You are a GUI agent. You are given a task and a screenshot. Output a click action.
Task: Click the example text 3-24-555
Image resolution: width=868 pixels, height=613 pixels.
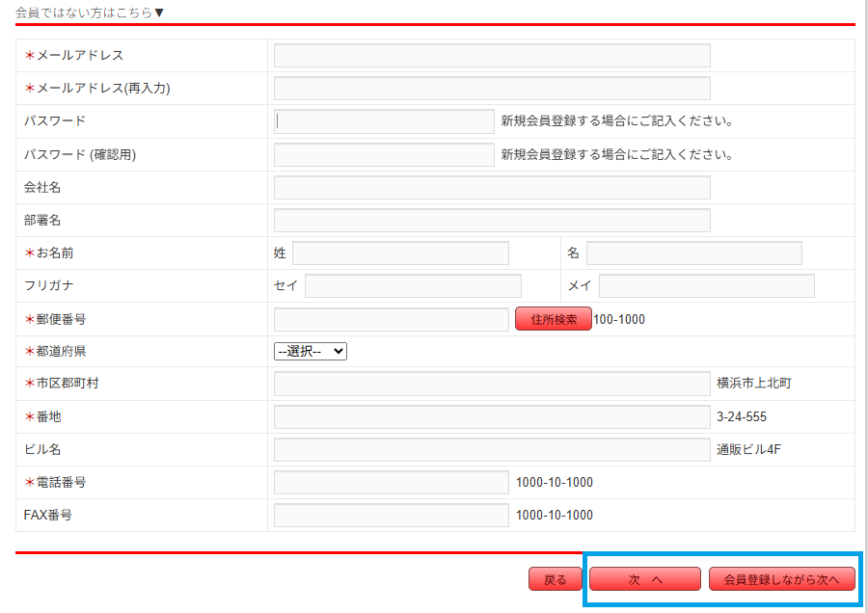point(742,416)
